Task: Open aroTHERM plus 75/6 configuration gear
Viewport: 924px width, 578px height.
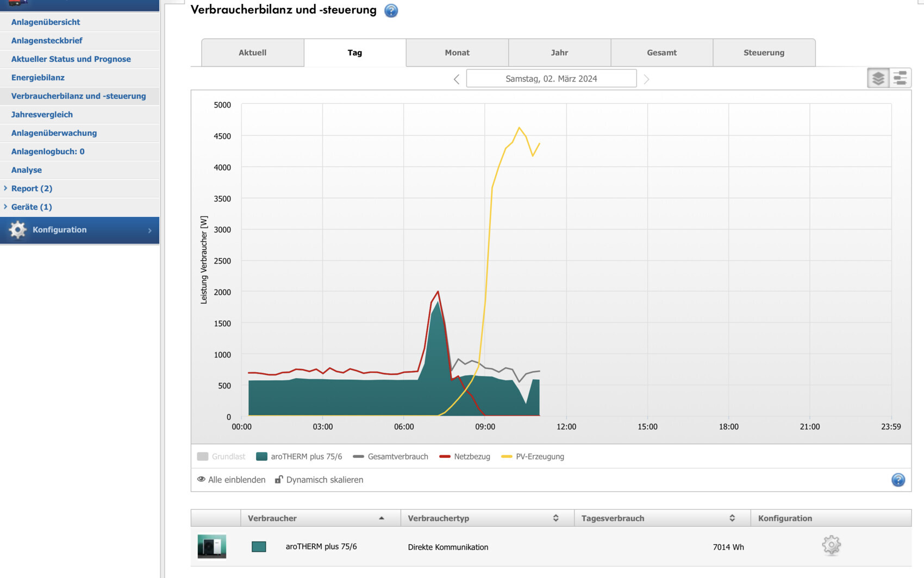Action: [x=831, y=545]
